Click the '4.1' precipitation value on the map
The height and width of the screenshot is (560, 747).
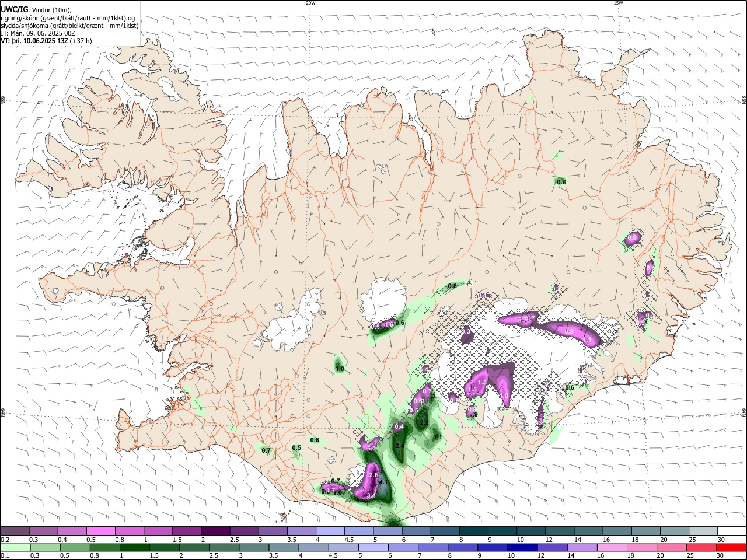click(383, 482)
